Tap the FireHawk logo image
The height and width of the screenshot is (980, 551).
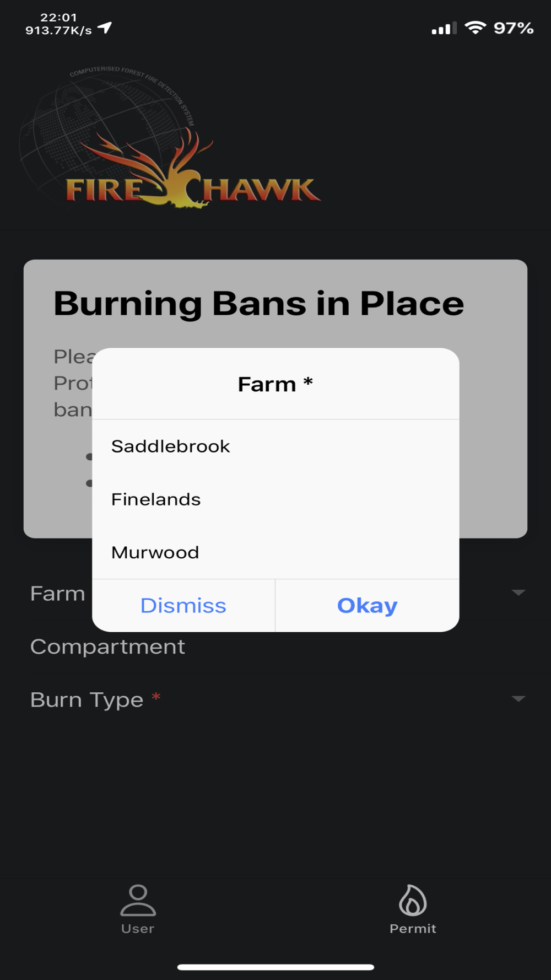(x=170, y=138)
